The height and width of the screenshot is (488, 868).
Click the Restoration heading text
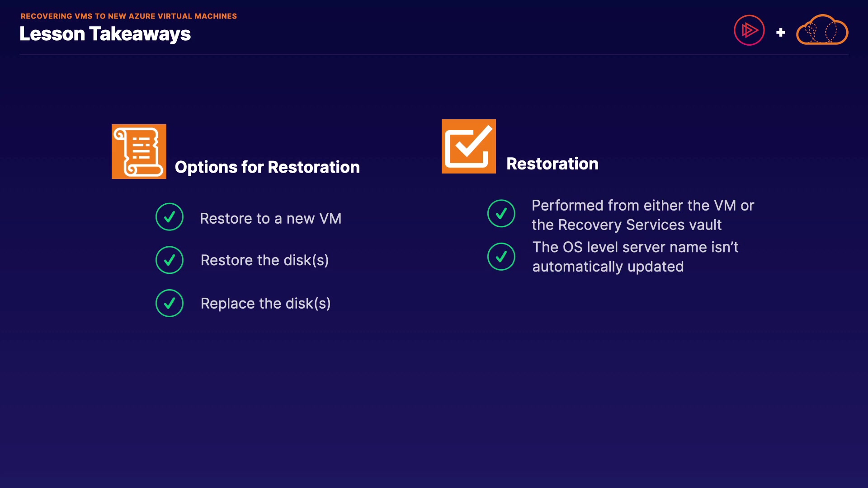click(x=552, y=164)
